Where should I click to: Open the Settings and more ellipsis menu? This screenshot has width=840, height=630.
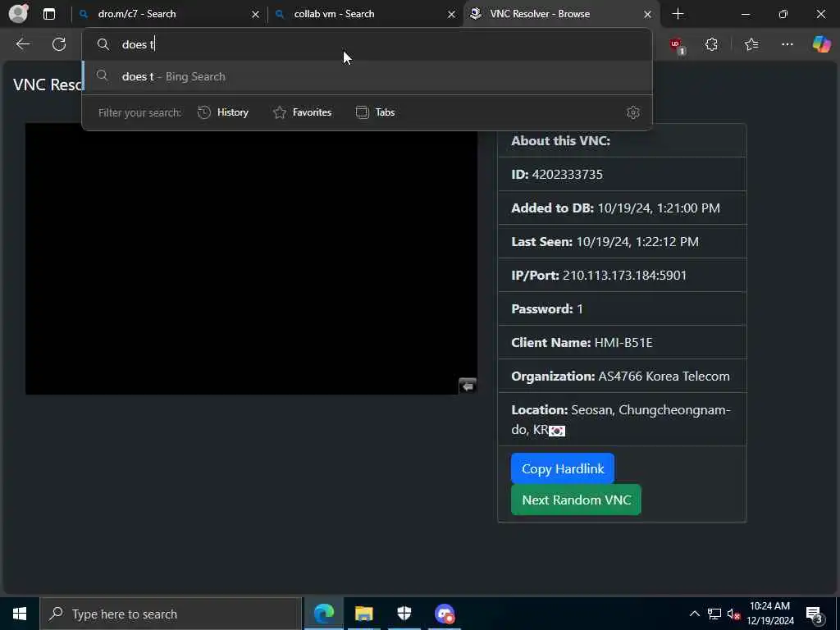(x=787, y=44)
